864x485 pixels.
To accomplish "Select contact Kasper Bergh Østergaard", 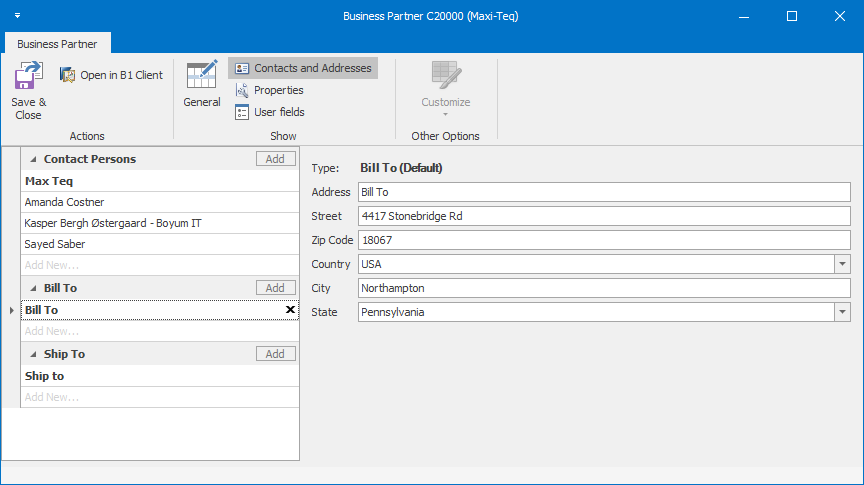I will coord(160,223).
